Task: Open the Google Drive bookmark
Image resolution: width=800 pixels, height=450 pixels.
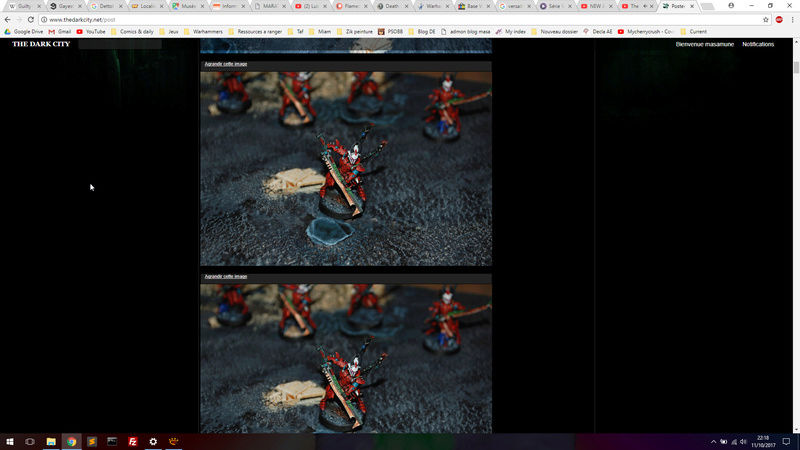Action: pos(24,32)
